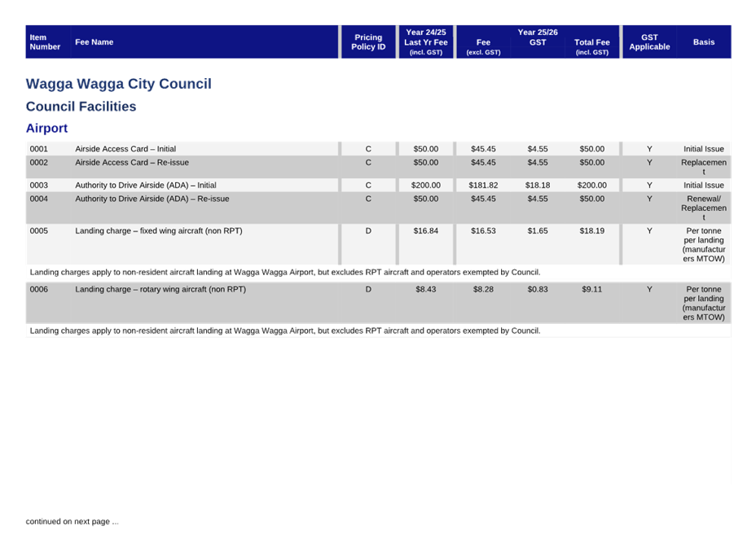Click the $16.84 last year fee
Viewport: 756px width, 534px height.
(x=426, y=231)
